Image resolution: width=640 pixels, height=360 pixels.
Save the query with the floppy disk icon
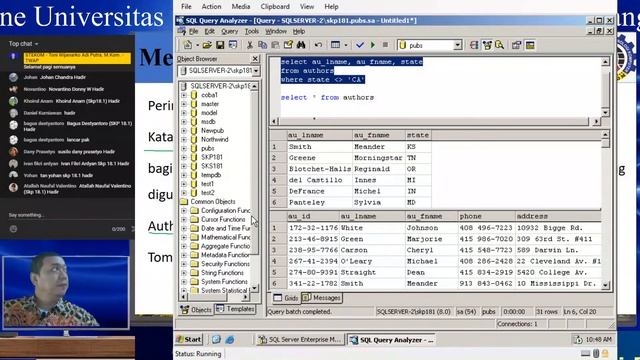(220, 45)
